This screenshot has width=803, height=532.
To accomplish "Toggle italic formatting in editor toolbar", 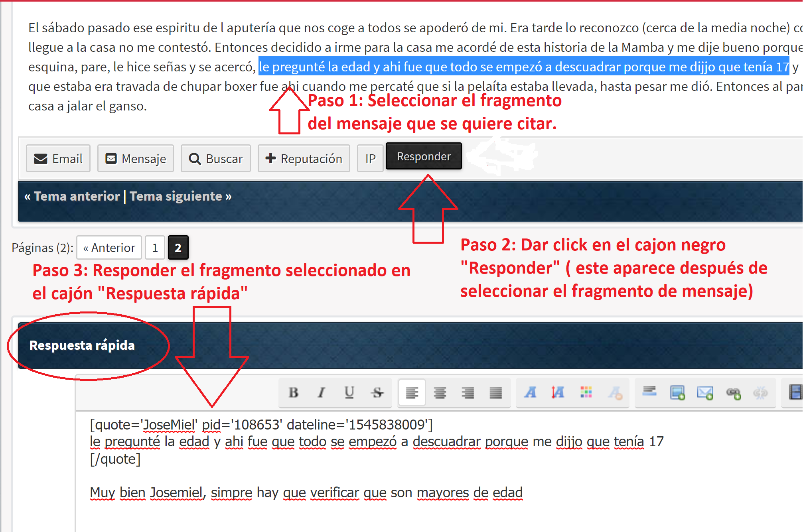I will (x=321, y=393).
